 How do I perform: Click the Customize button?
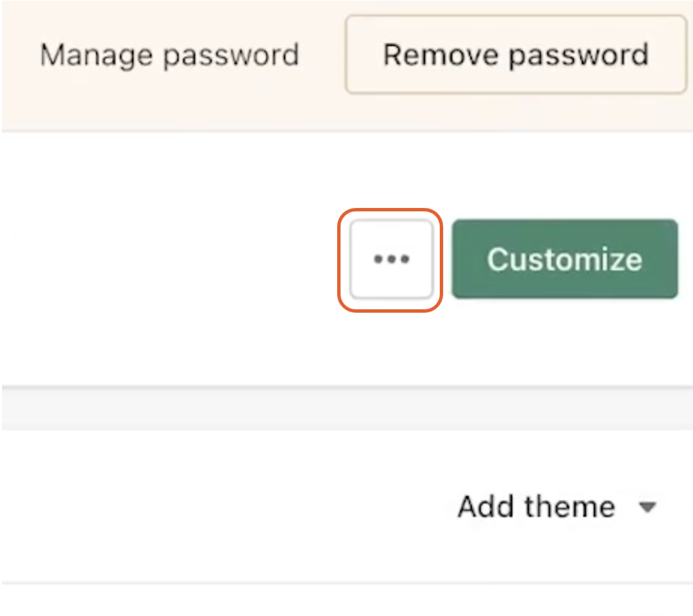pos(565,259)
